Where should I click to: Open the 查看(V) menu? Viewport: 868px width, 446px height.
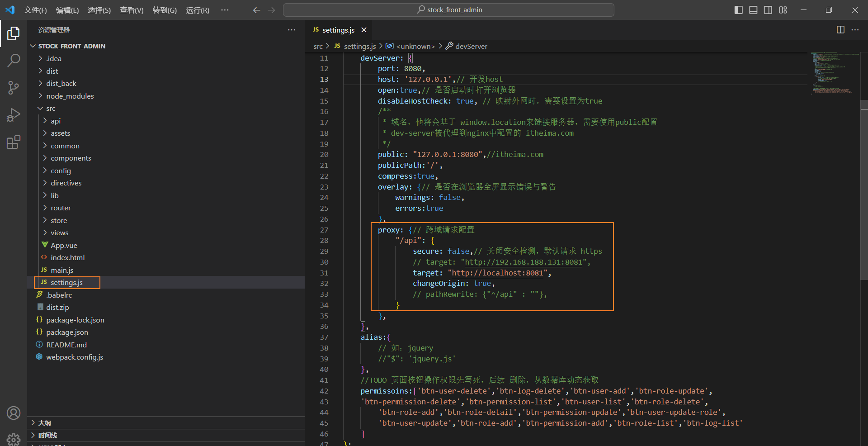click(x=132, y=10)
